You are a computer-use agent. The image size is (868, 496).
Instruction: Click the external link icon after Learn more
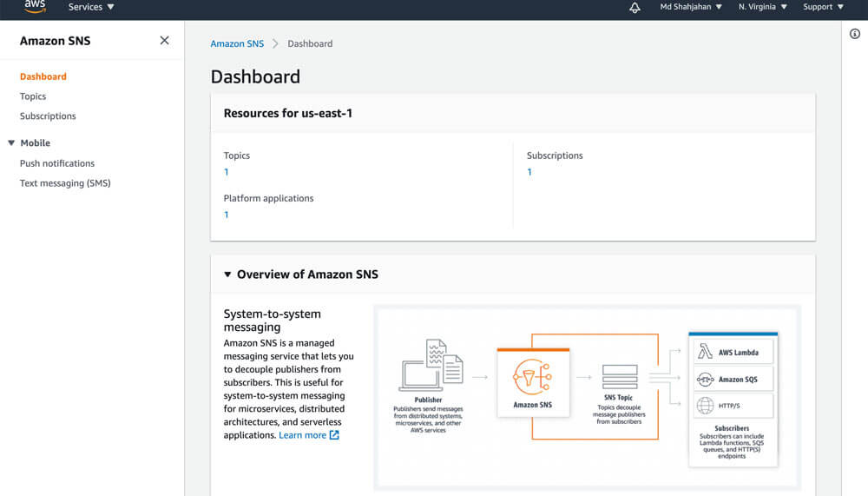334,435
